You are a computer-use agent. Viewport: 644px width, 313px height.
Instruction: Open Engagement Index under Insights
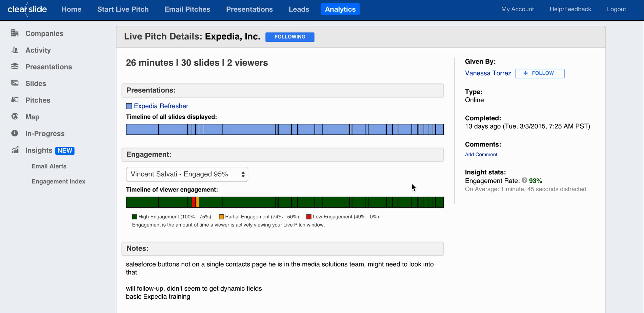58,181
